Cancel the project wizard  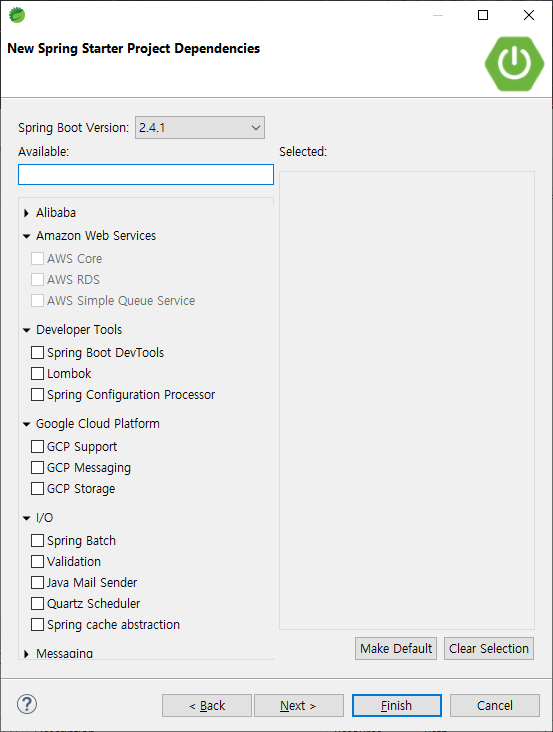click(x=495, y=705)
